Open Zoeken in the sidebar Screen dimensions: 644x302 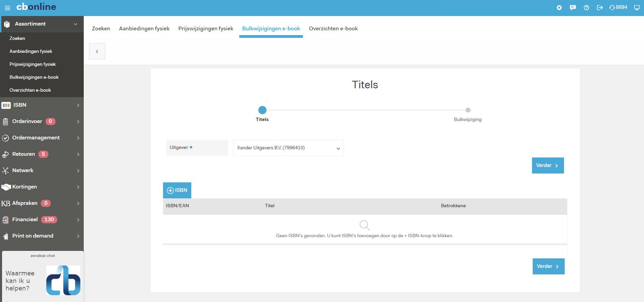tap(17, 39)
